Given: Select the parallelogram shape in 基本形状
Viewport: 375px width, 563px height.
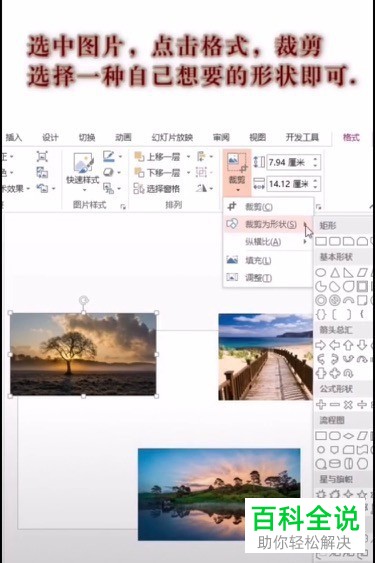Looking at the screenshot, I should click(362, 273).
